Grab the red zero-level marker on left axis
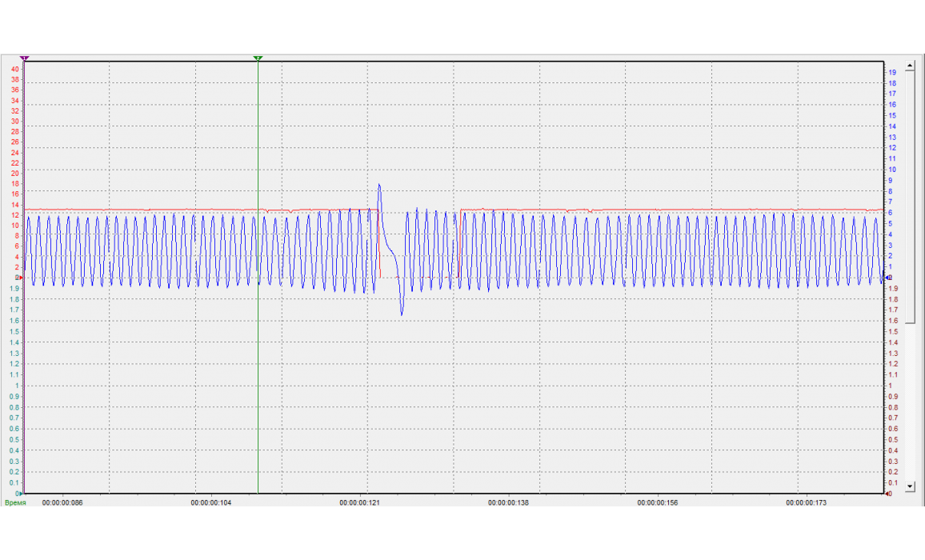This screenshot has width=925, height=560. (22, 278)
